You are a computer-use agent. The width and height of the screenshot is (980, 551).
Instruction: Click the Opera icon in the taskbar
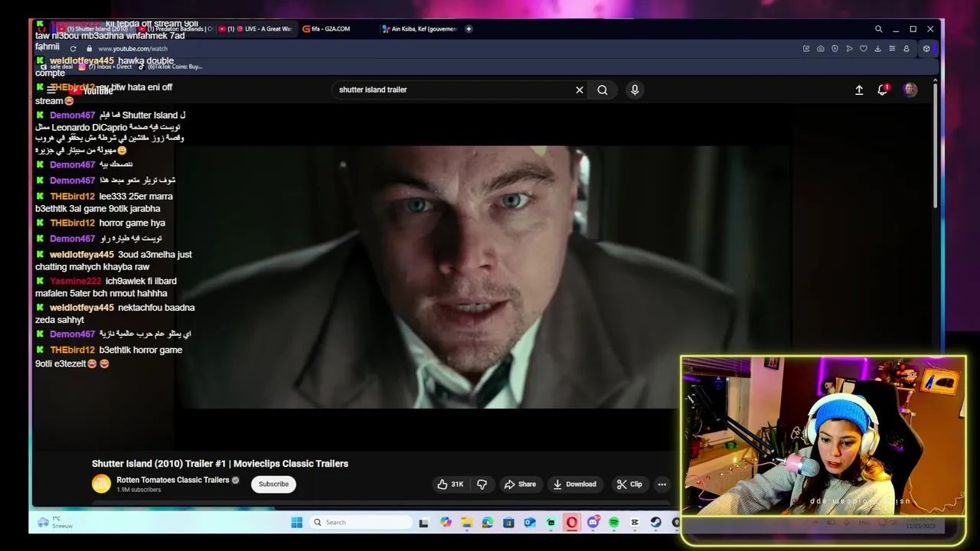click(x=571, y=523)
